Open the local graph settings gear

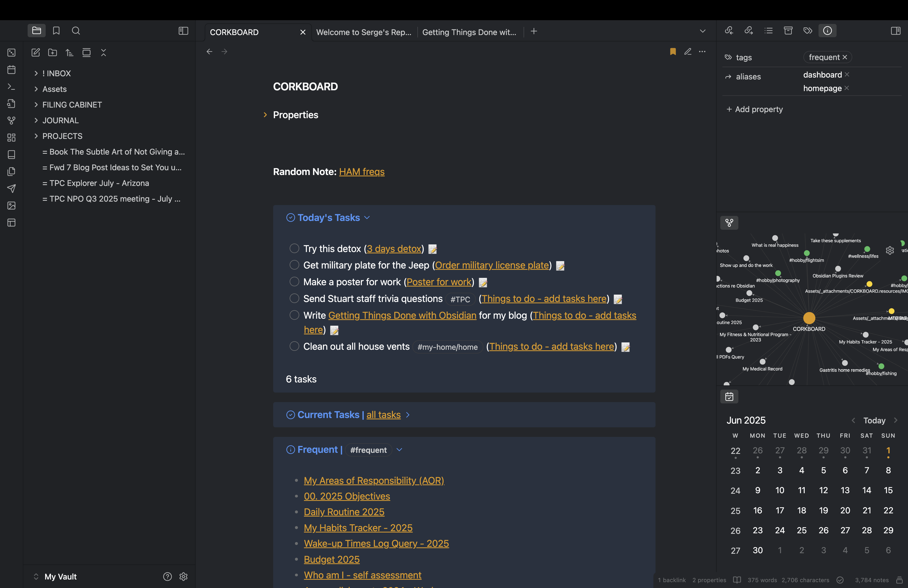[890, 250]
